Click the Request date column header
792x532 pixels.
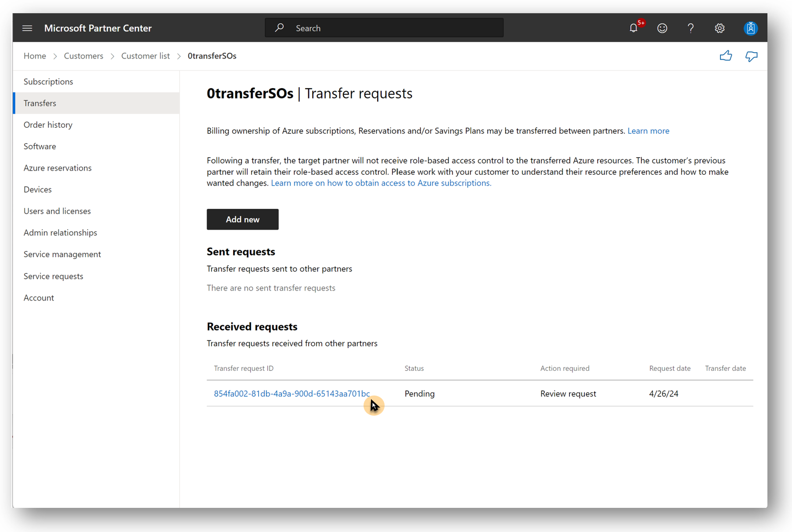tap(670, 368)
